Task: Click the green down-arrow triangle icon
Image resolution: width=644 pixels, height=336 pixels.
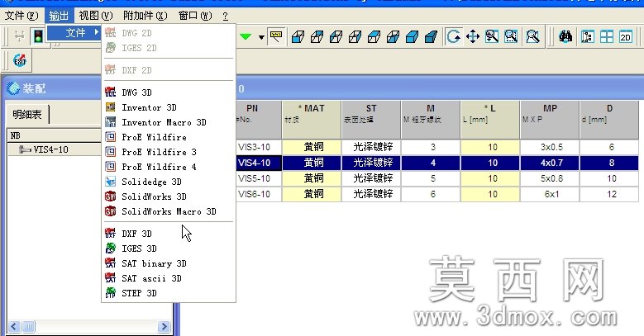Action: point(246,36)
